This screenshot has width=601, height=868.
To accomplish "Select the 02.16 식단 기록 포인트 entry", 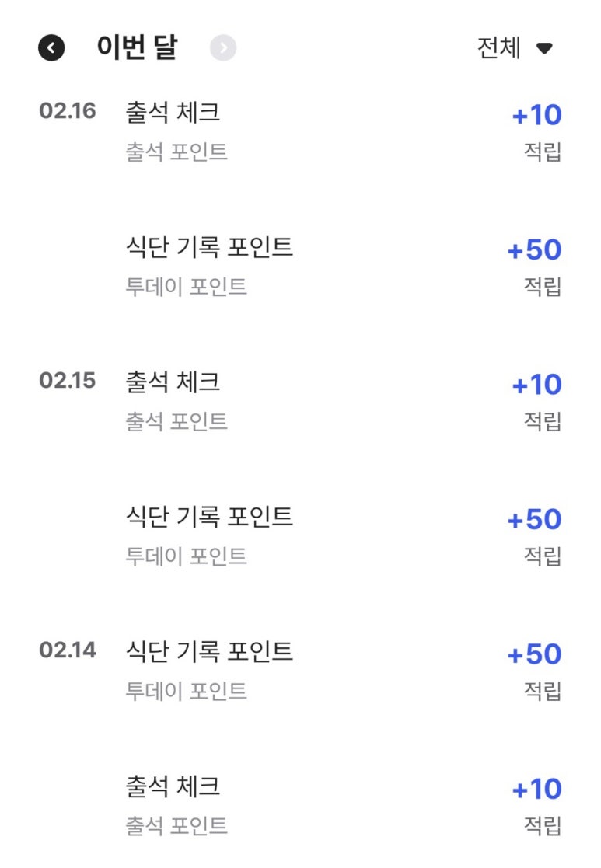I will tap(300, 267).
